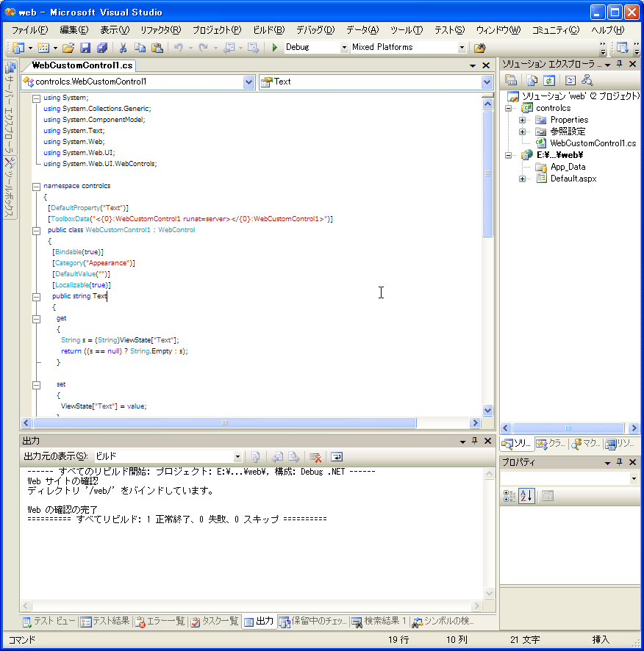
Task: Open the Text member dropdown
Action: click(487, 82)
